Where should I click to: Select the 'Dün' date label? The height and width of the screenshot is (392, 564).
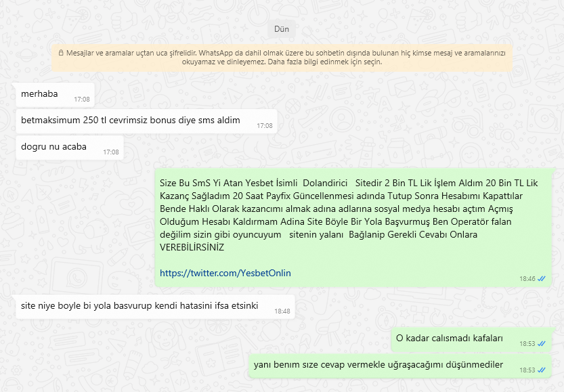click(282, 29)
